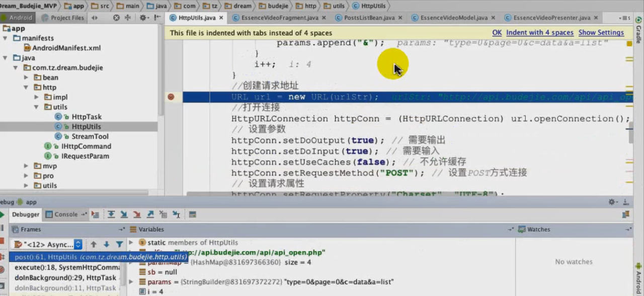Click the Drop Frame debugger icon

(163, 215)
